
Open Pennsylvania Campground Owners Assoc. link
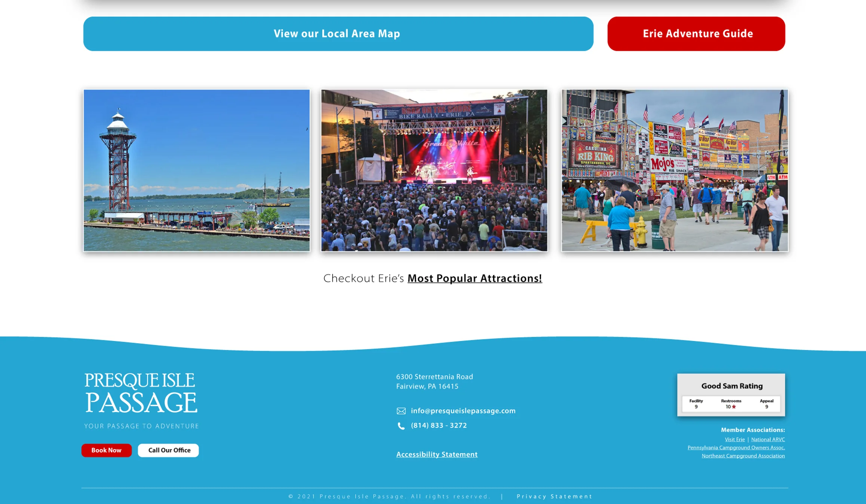pyautogui.click(x=736, y=448)
